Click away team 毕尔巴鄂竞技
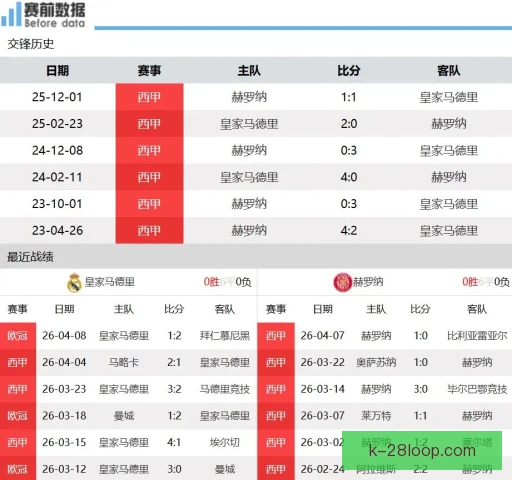 tap(477, 389)
